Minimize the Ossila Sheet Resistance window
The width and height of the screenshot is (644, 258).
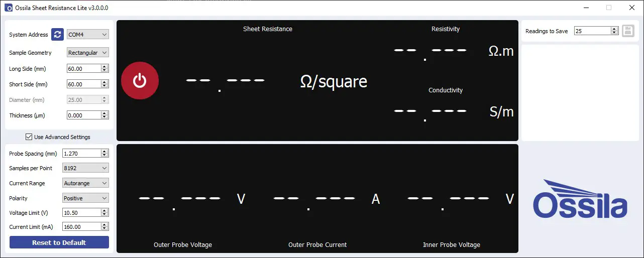click(x=586, y=8)
